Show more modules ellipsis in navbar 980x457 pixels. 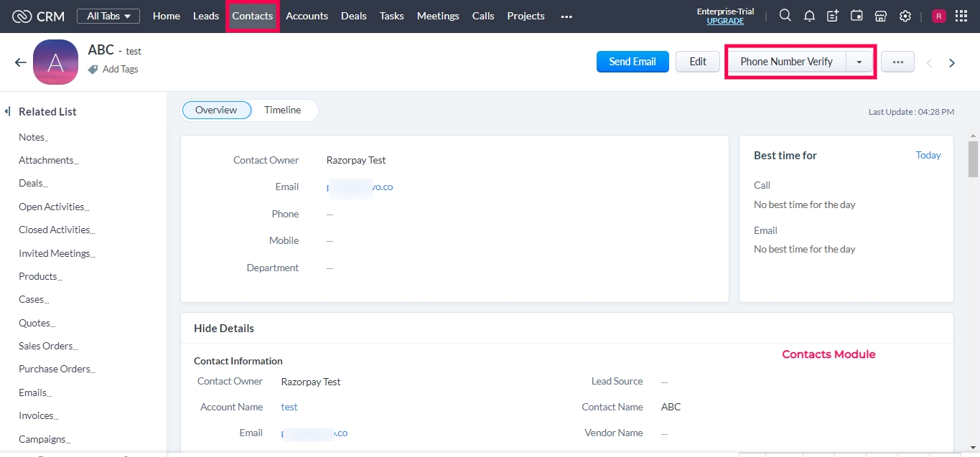pos(566,17)
